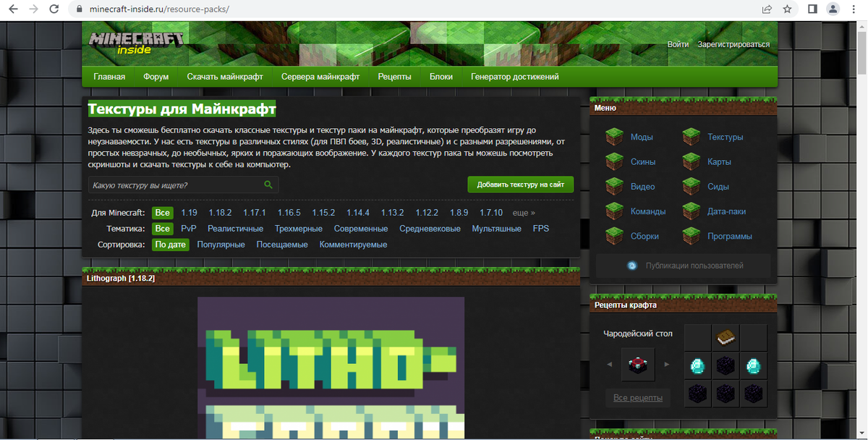
Task: Expand more versions via 'еще »'
Action: coord(524,213)
